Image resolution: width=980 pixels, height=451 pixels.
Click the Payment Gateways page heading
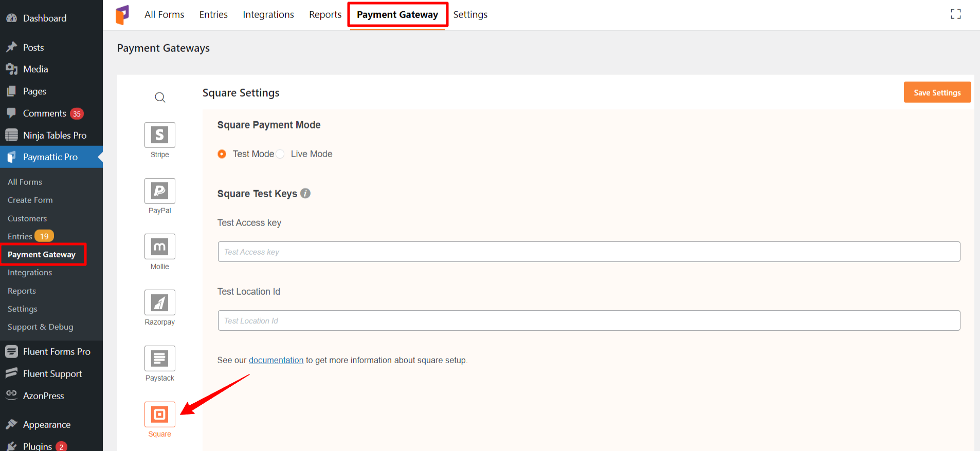163,48
